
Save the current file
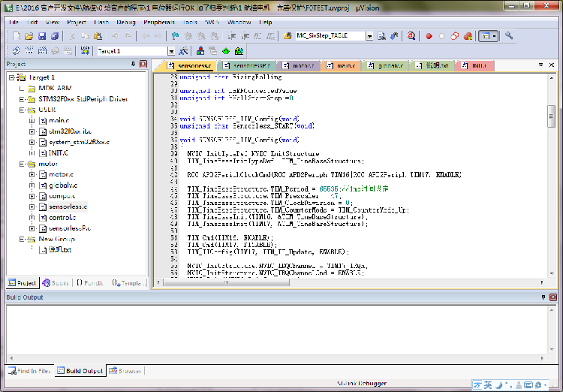[x=42, y=36]
